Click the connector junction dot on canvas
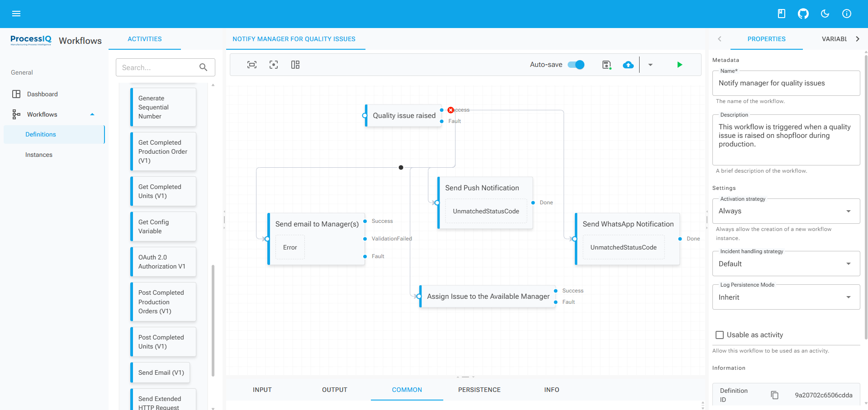 tap(401, 168)
